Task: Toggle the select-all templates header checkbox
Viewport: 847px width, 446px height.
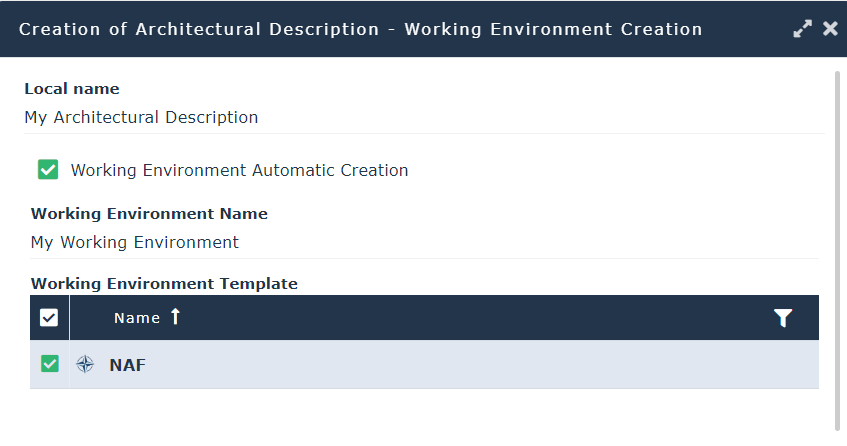Action: 49,318
